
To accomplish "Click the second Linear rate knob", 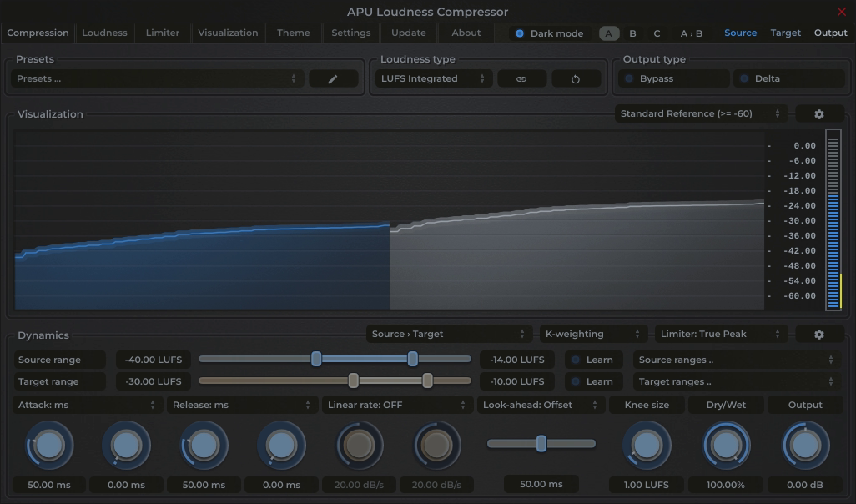I will click(x=436, y=446).
